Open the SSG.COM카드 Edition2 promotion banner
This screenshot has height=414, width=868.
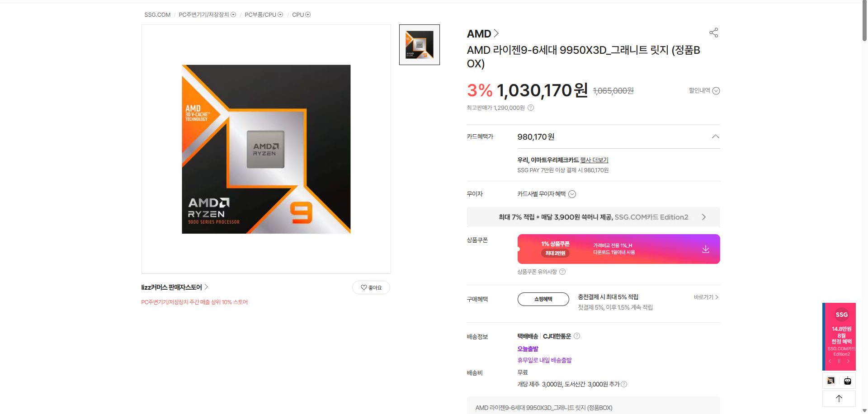(x=593, y=217)
